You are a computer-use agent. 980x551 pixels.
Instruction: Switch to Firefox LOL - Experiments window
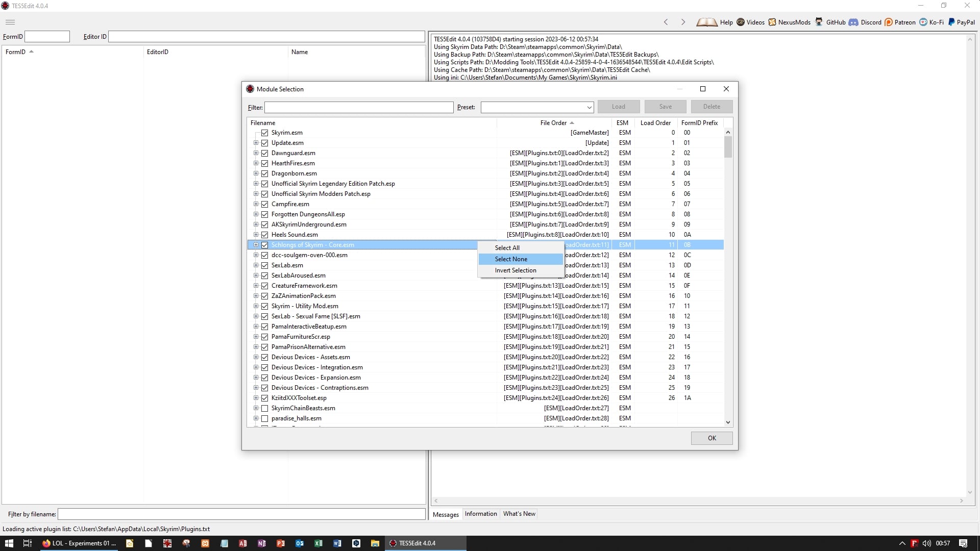(79, 543)
